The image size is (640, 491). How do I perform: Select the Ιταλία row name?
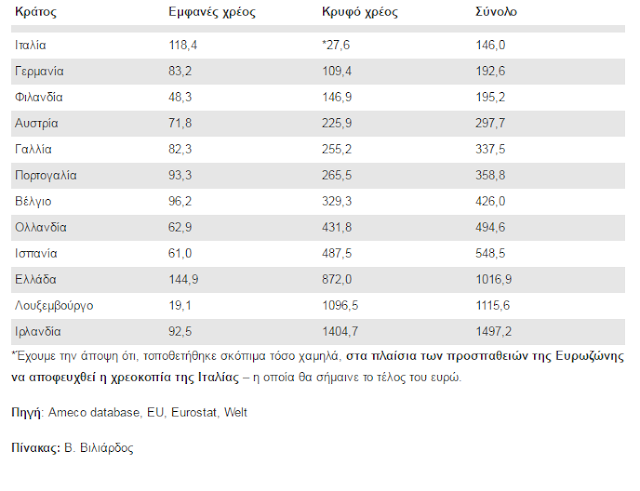pos(31,45)
